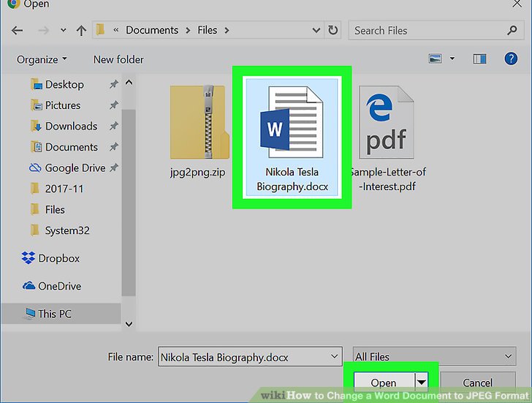Viewport: 532px width, 403px height.
Task: Select Documents in the address path
Action: click(x=152, y=30)
